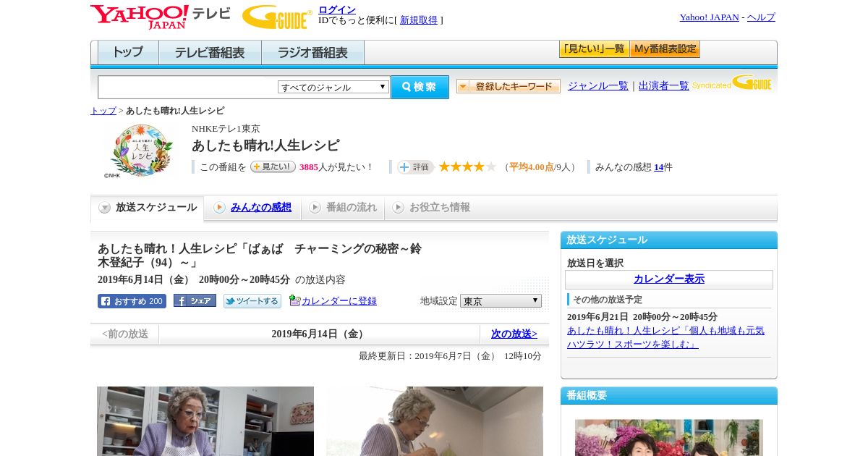Click the 番組概要 flower photo
Screen dimensions: 868x456
pos(669,437)
